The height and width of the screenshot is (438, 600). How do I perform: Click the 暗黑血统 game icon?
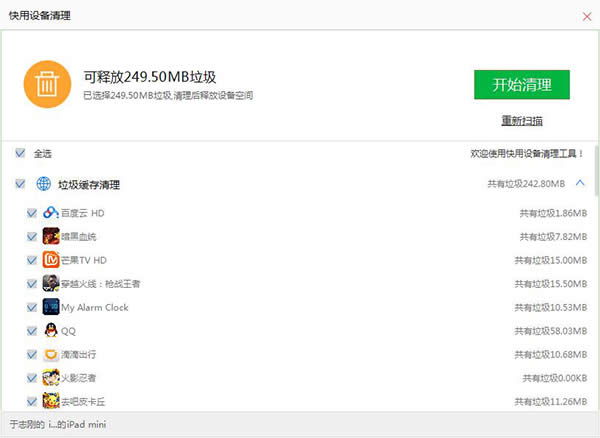[x=51, y=236]
